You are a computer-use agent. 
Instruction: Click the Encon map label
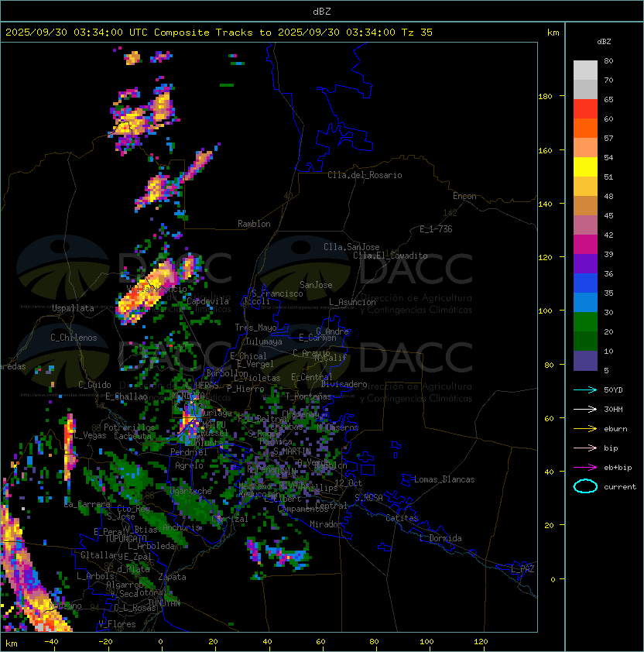coord(464,196)
